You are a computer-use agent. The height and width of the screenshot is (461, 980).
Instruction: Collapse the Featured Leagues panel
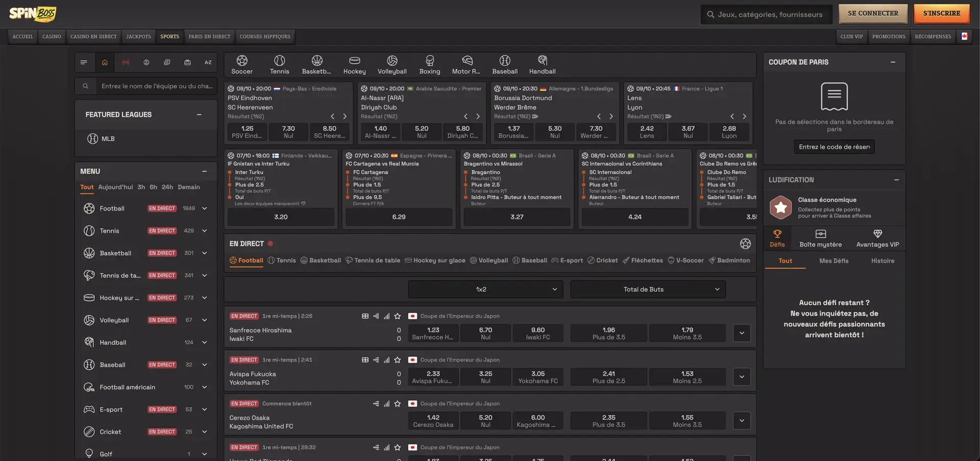(x=199, y=115)
